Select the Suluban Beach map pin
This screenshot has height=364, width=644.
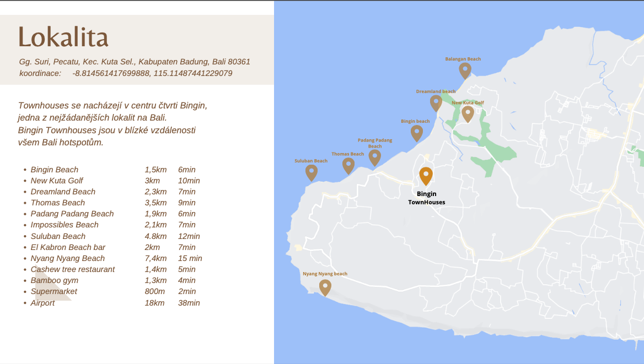point(312,172)
